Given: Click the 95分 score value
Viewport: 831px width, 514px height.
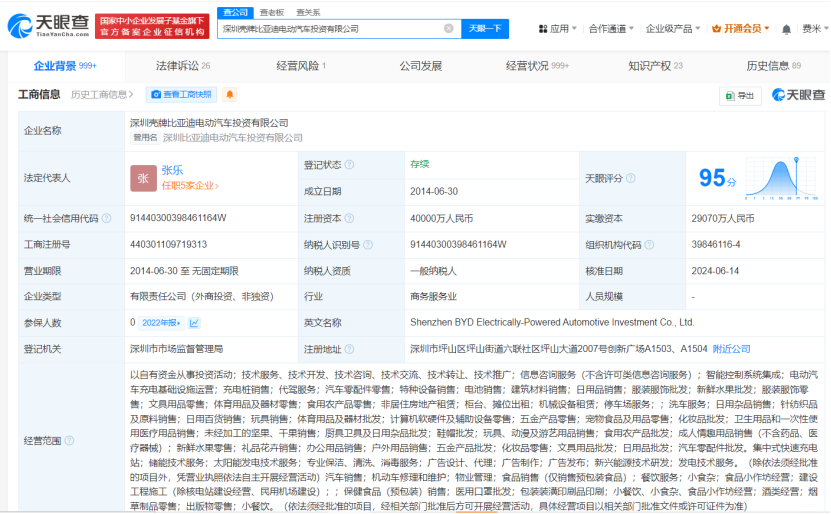Looking at the screenshot, I should coord(718,178).
